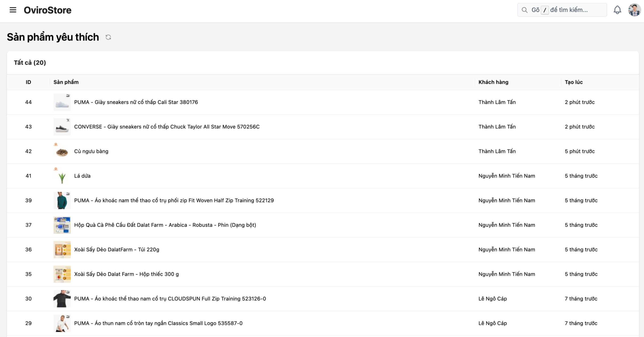
Task: Open Xoài Sấy Dẻo Túi 220g product
Action: point(116,250)
